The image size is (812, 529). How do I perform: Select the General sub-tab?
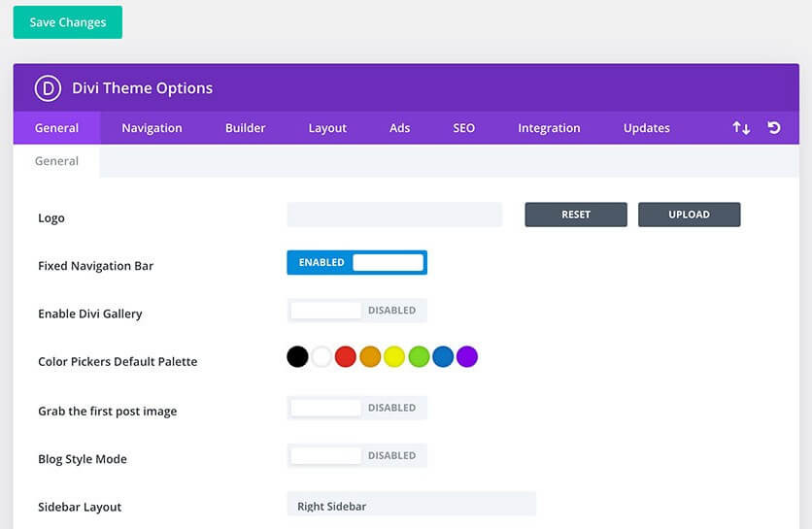[x=56, y=161]
